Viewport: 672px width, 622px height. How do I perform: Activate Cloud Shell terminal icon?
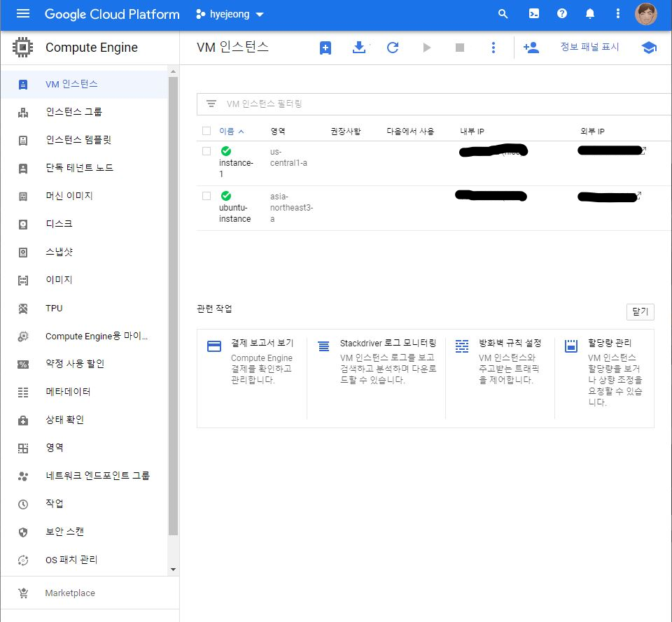[533, 14]
